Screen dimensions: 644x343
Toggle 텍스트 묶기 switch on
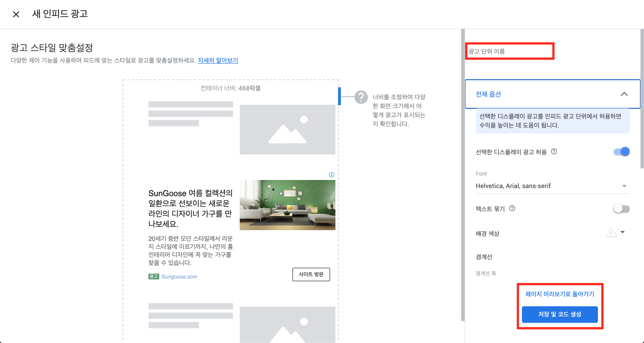coord(621,209)
